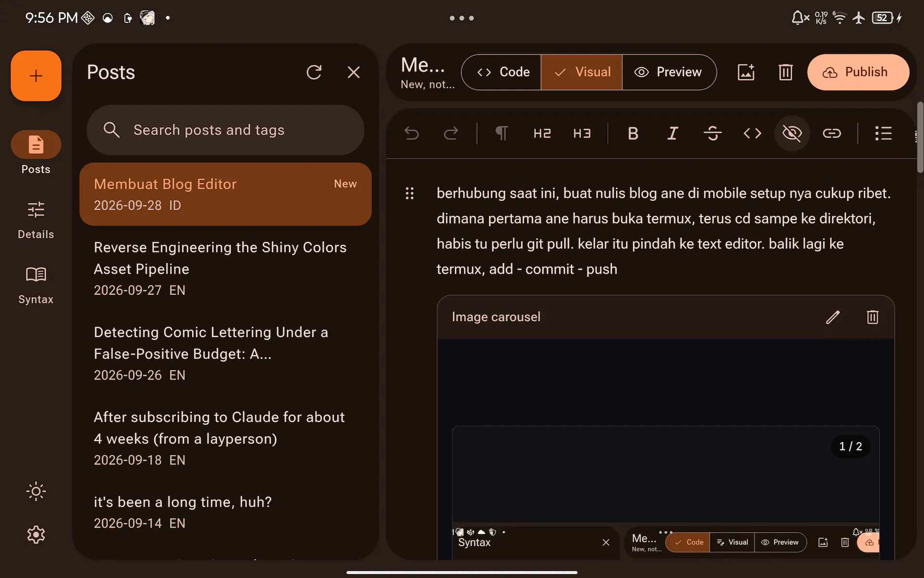Toggle italic formatting
924x578 pixels.
673,133
